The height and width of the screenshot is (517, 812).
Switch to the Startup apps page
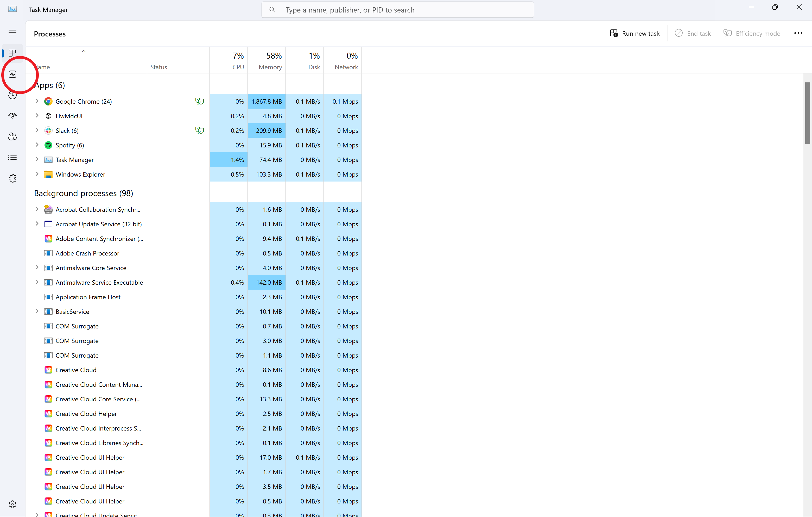point(12,116)
